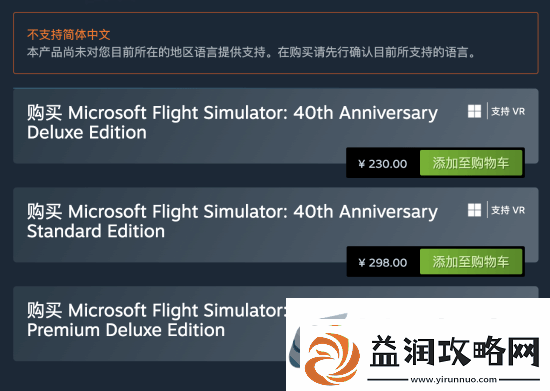The width and height of the screenshot is (550, 391).
Task: Click Windows platform icon on Deluxe Edition
Action: (x=474, y=112)
